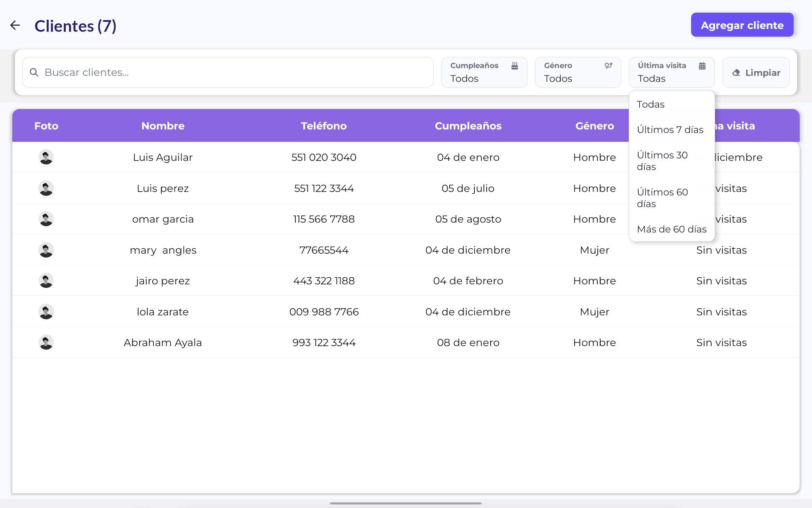Click the gender symbol icon
This screenshot has width=812, height=508.
pos(608,66)
